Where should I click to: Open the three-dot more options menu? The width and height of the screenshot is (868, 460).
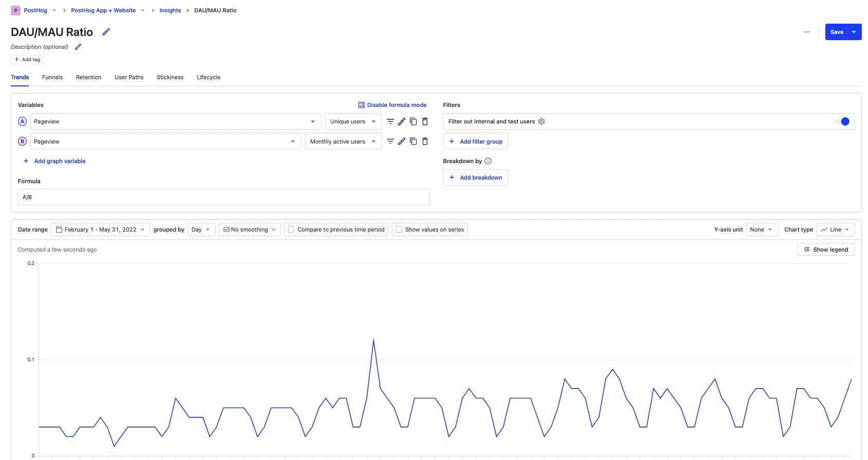(x=806, y=32)
